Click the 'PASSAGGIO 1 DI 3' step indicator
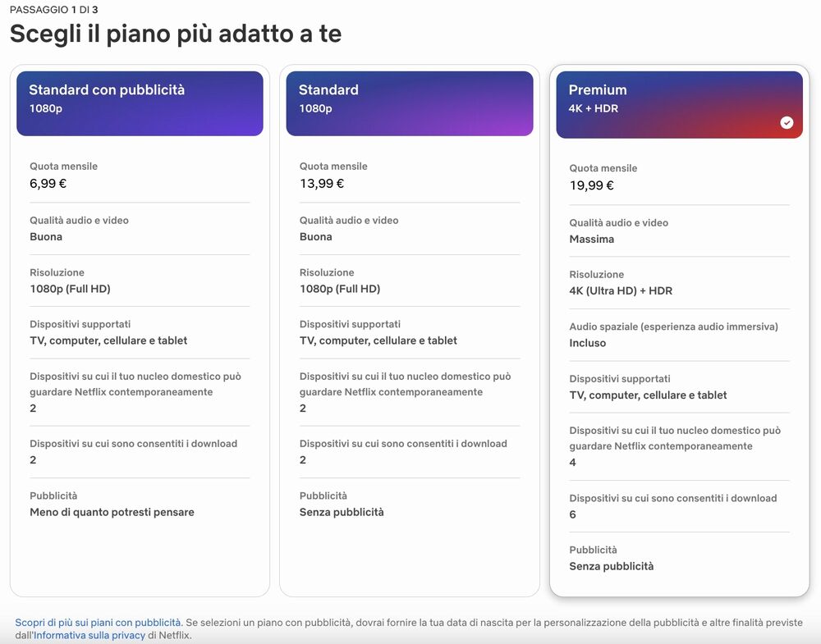This screenshot has height=644, width=821. click(x=53, y=9)
